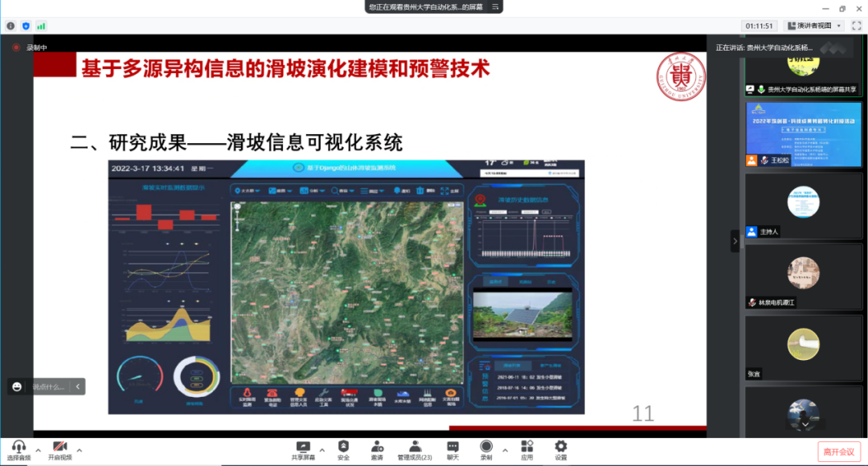Collapse the participant video sidebar
The height and width of the screenshot is (466, 868).
pyautogui.click(x=735, y=240)
